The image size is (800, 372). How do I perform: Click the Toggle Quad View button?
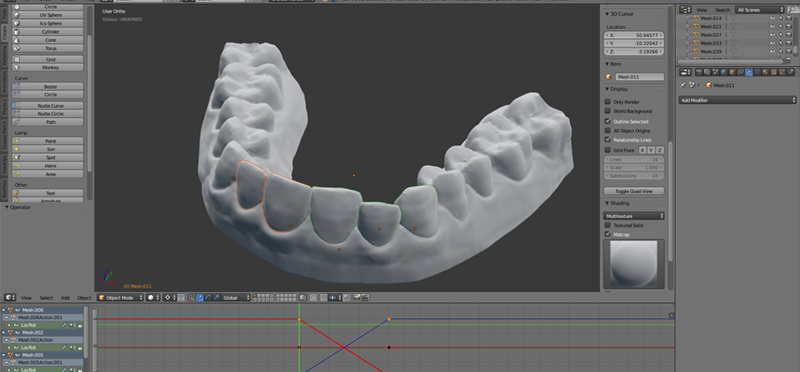click(634, 191)
